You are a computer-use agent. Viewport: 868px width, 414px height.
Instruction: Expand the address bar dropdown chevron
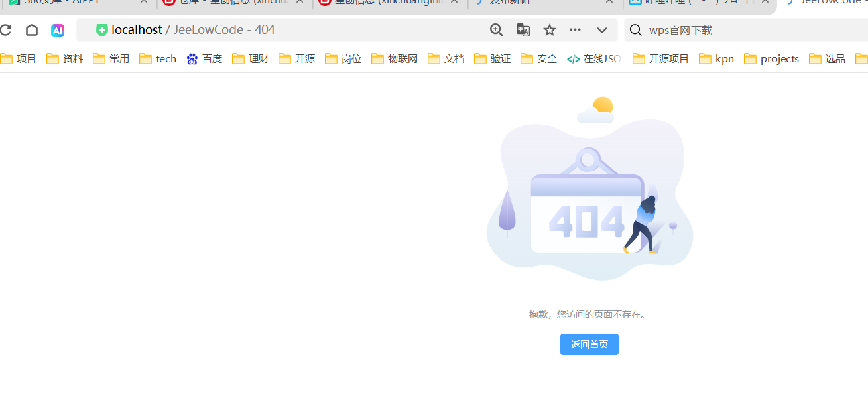coord(602,30)
